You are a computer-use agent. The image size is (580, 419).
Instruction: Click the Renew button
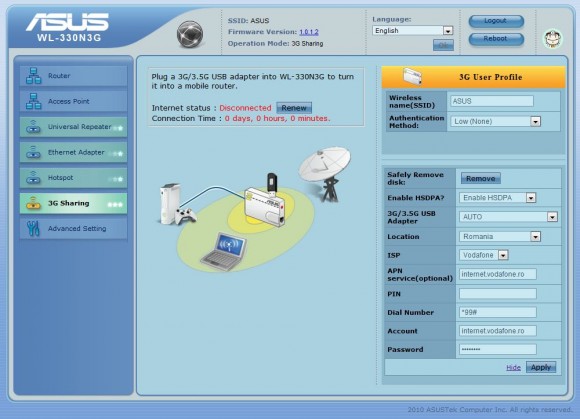(x=294, y=108)
